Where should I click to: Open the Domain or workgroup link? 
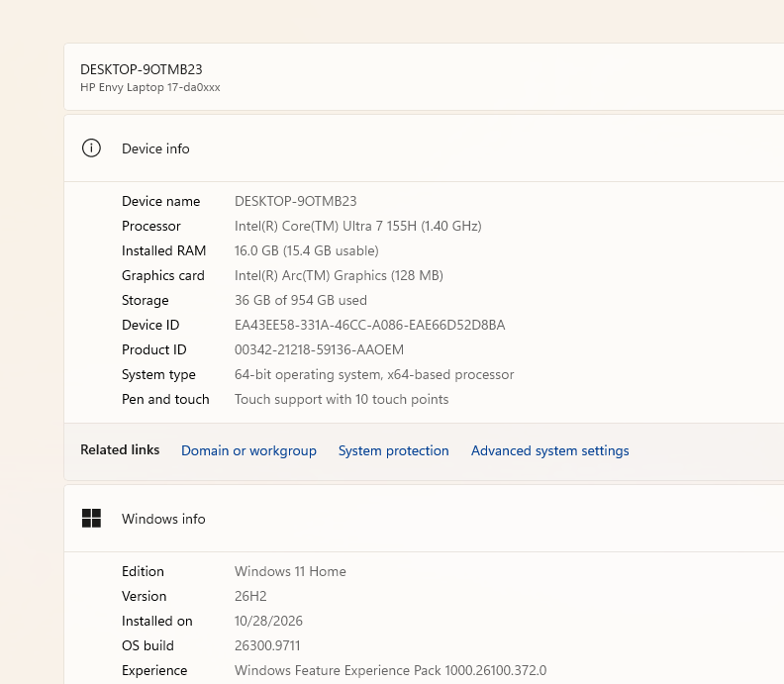tap(248, 450)
